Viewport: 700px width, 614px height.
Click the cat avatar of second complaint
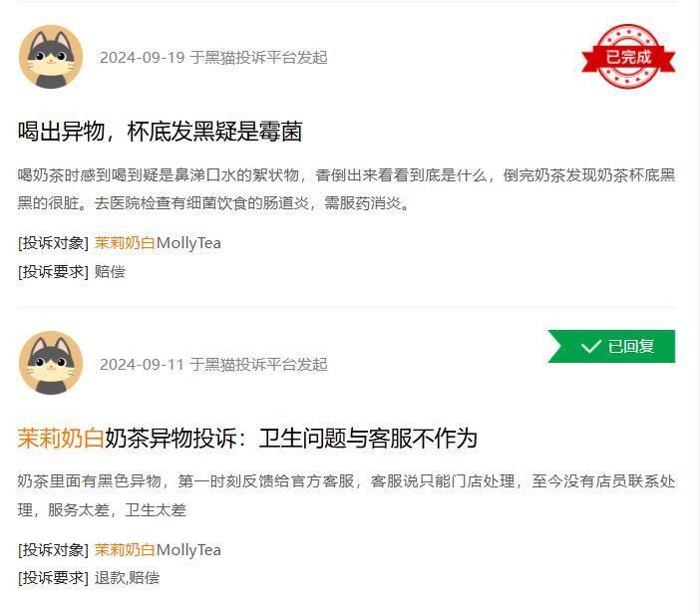click(x=51, y=363)
